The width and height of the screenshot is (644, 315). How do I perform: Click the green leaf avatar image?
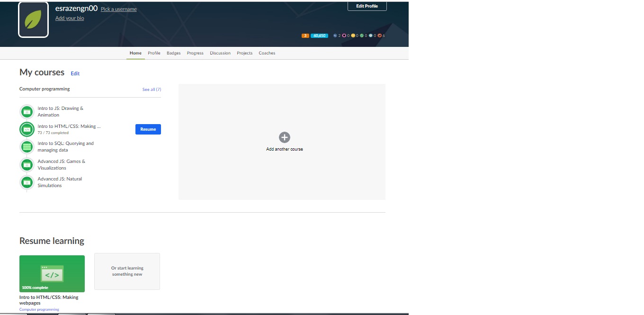point(33,19)
